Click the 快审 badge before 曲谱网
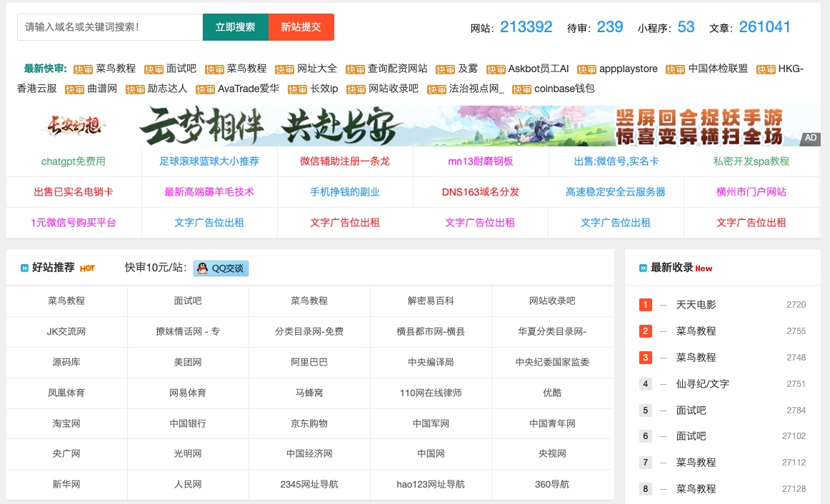 [74, 90]
